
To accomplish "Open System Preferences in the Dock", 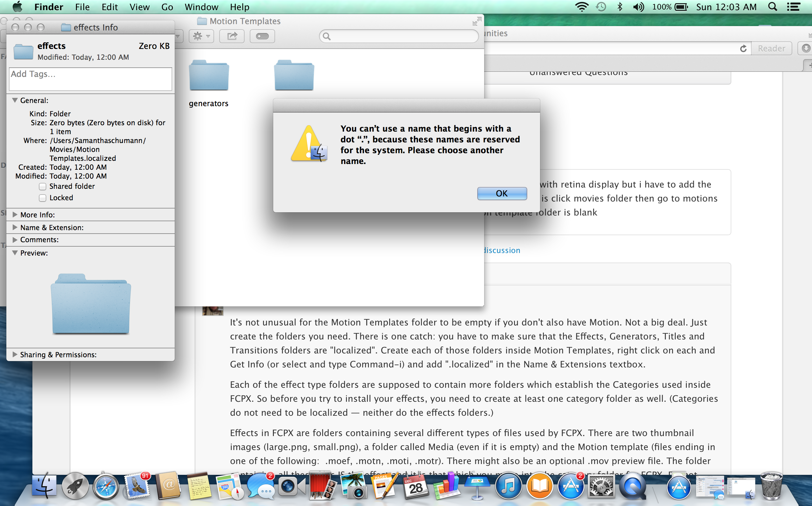I will (x=601, y=486).
